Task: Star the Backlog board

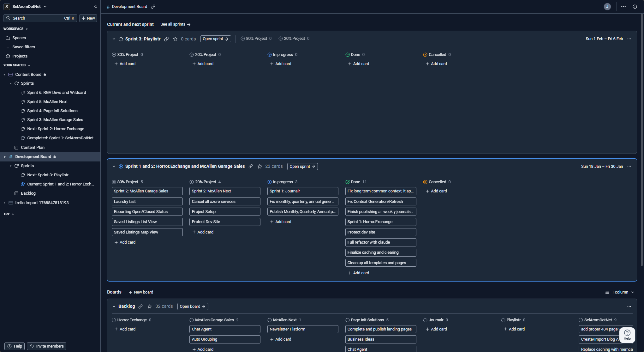Action: point(150,306)
